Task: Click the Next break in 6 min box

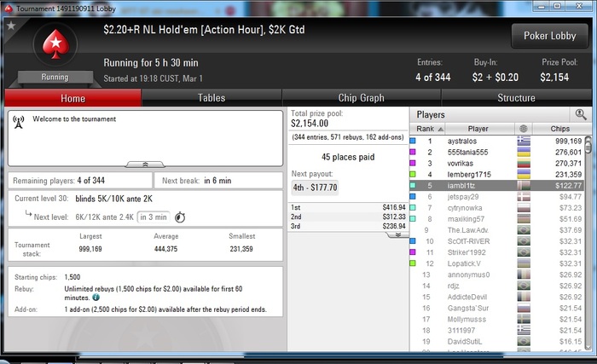Action: (x=218, y=181)
